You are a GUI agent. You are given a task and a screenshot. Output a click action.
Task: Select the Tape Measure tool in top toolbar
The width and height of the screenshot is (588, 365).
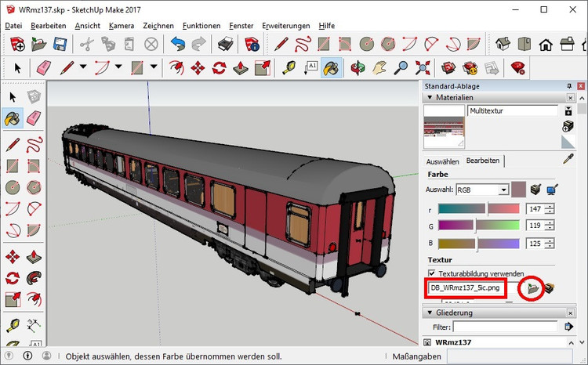point(289,67)
